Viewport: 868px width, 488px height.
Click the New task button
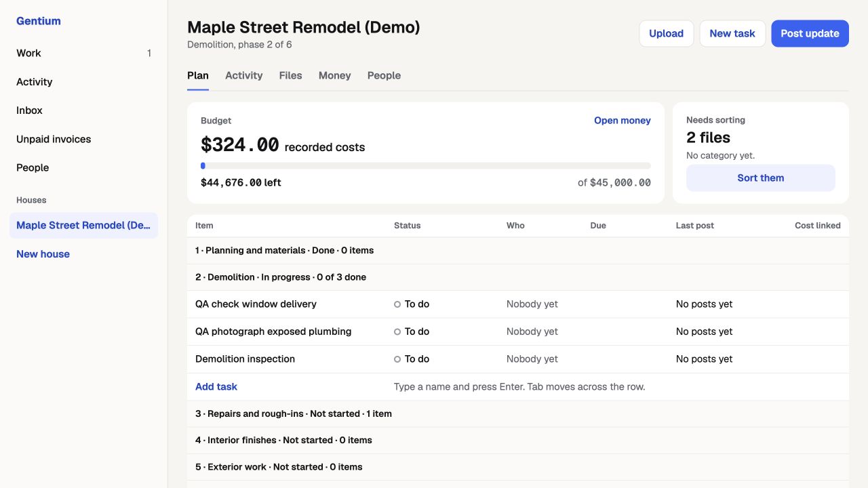tap(732, 33)
